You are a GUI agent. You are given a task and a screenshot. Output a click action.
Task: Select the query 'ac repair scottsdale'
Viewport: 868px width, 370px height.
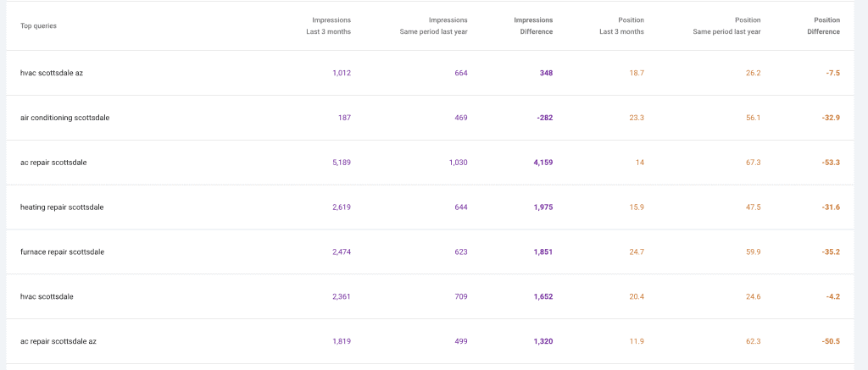point(53,163)
